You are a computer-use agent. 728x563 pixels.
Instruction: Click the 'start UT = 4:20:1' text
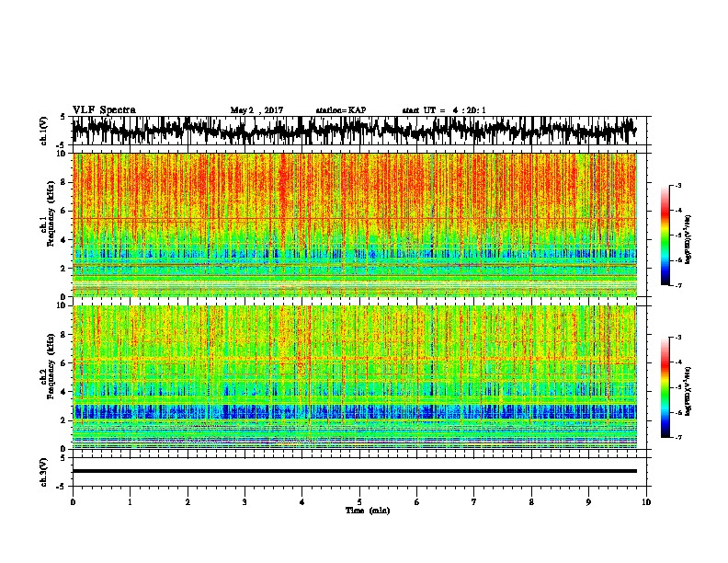coord(444,110)
